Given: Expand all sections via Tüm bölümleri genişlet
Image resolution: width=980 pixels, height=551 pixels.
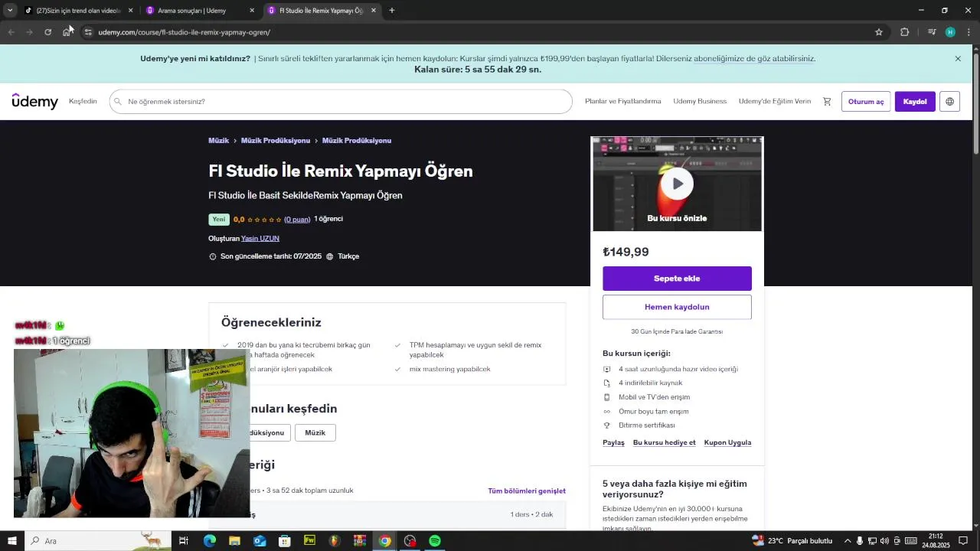Looking at the screenshot, I should tap(527, 491).
